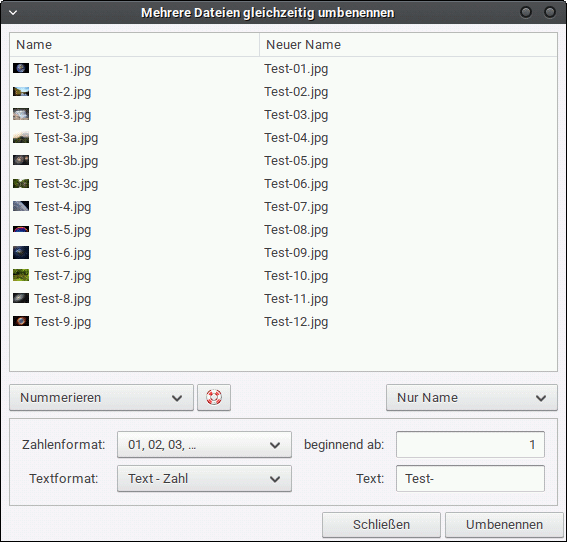Select the Test-7.jpg thumbnail icon
This screenshot has height=542, width=567.
pos(21,275)
